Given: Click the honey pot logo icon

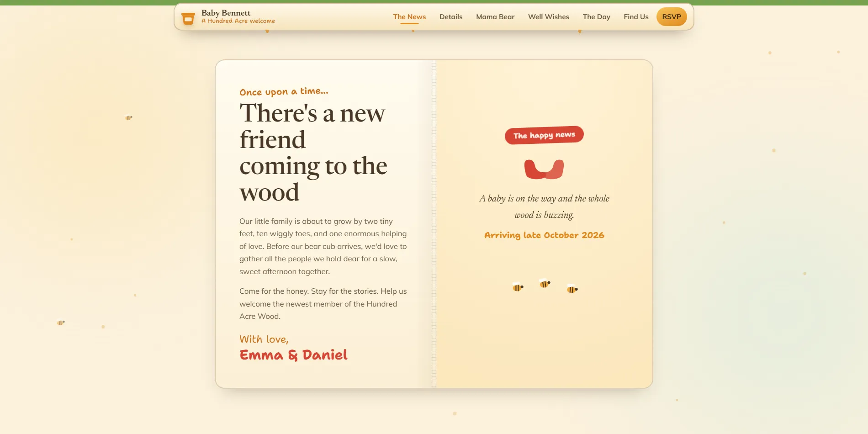Looking at the screenshot, I should coord(188,18).
